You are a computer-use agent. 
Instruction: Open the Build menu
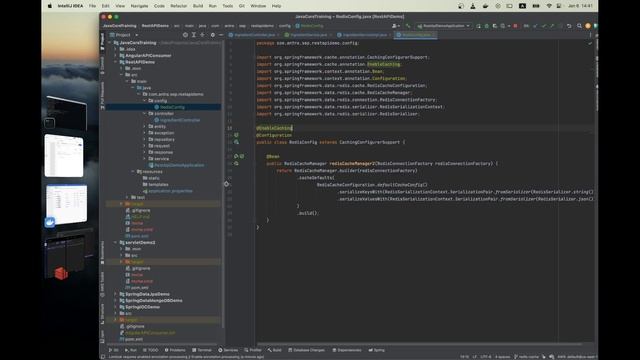pyautogui.click(x=198, y=6)
